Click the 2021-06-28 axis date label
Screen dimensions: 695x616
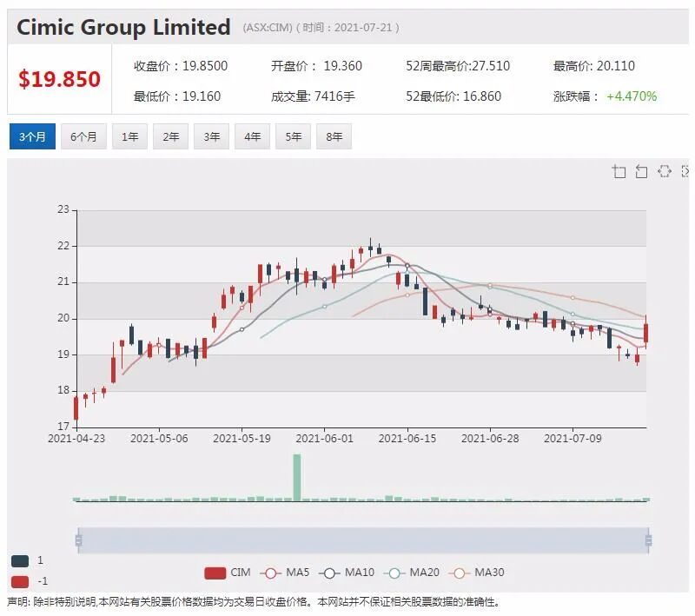(490, 438)
